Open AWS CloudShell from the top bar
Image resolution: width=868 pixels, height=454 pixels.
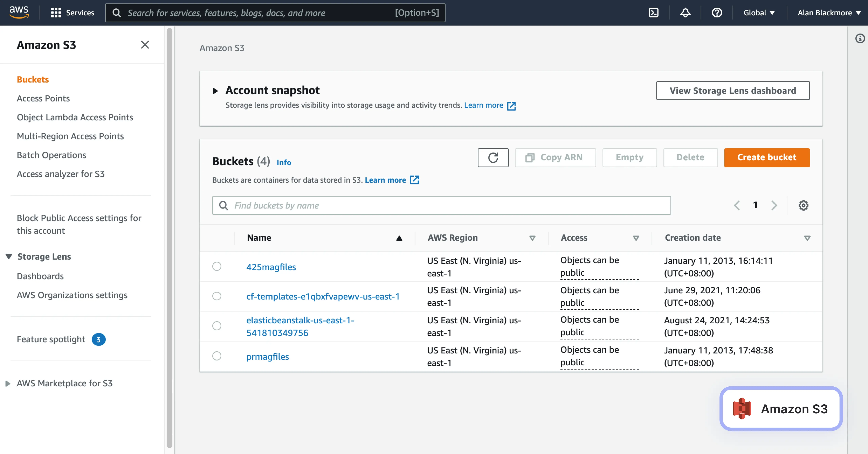tap(654, 13)
